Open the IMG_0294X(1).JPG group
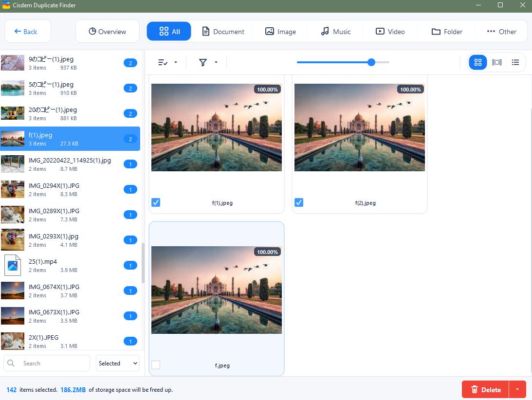Screen dimensions: 532x400 tap(70, 189)
